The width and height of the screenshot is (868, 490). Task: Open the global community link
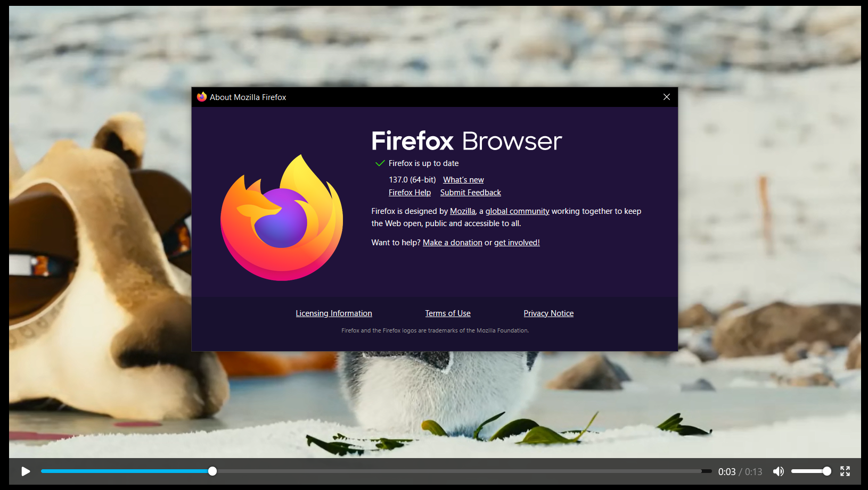[518, 211]
